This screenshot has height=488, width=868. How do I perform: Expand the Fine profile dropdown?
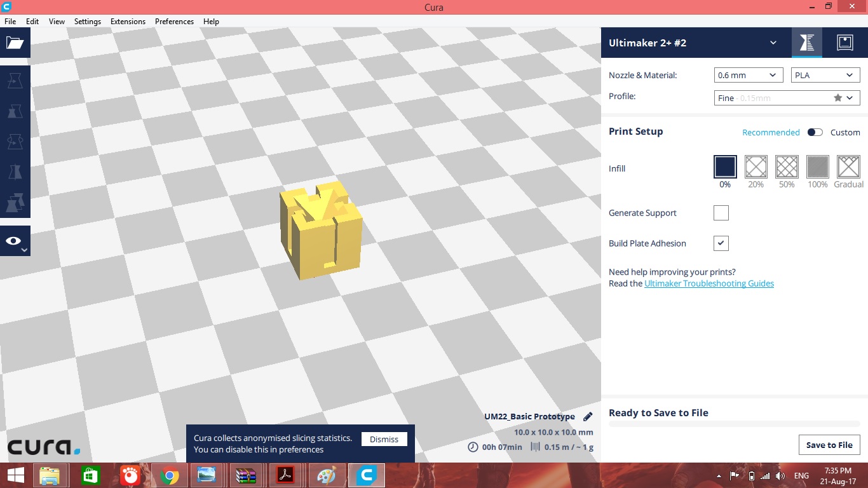click(x=787, y=98)
